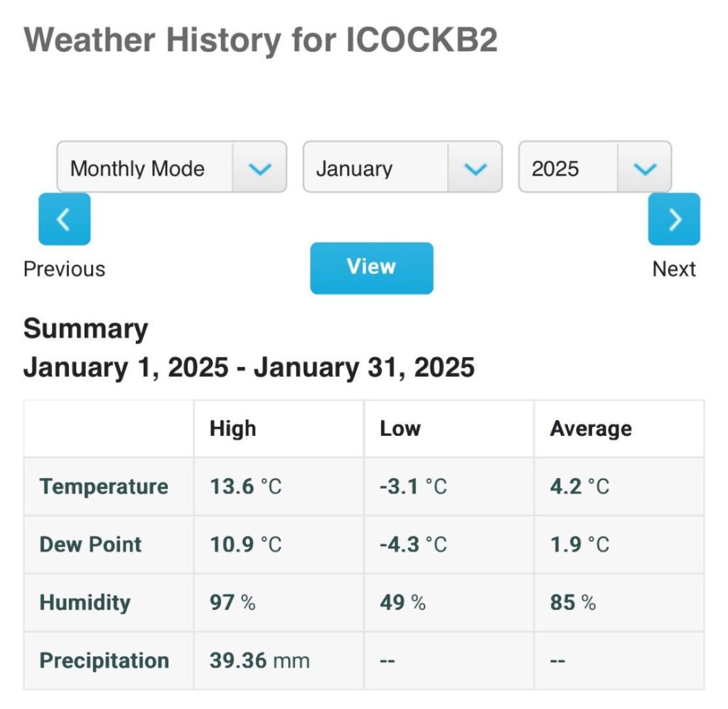Select the Dew Point row header
The height and width of the screenshot is (709, 728).
coord(90,544)
